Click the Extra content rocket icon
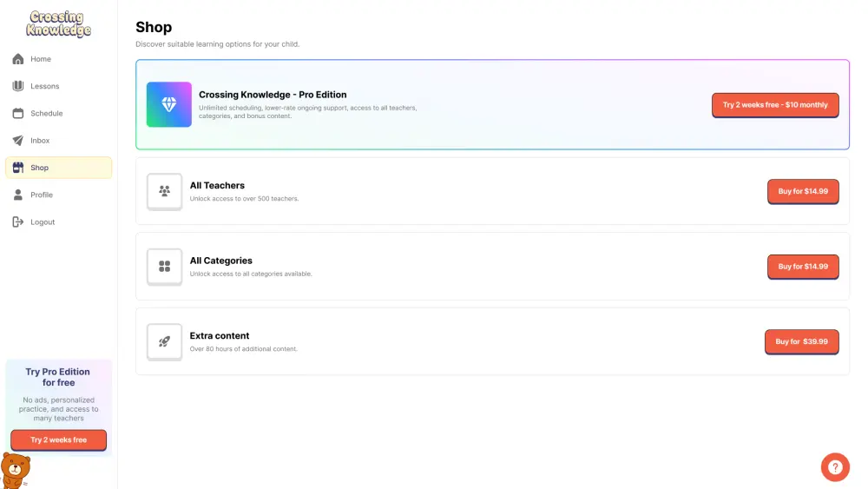Image resolution: width=868 pixels, height=489 pixels. click(x=164, y=341)
